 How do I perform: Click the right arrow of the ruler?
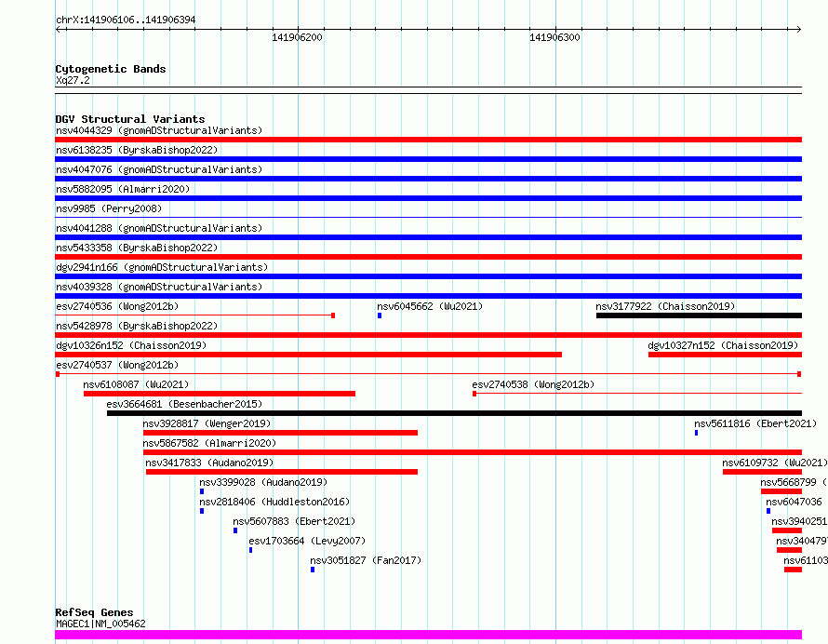coord(799,30)
